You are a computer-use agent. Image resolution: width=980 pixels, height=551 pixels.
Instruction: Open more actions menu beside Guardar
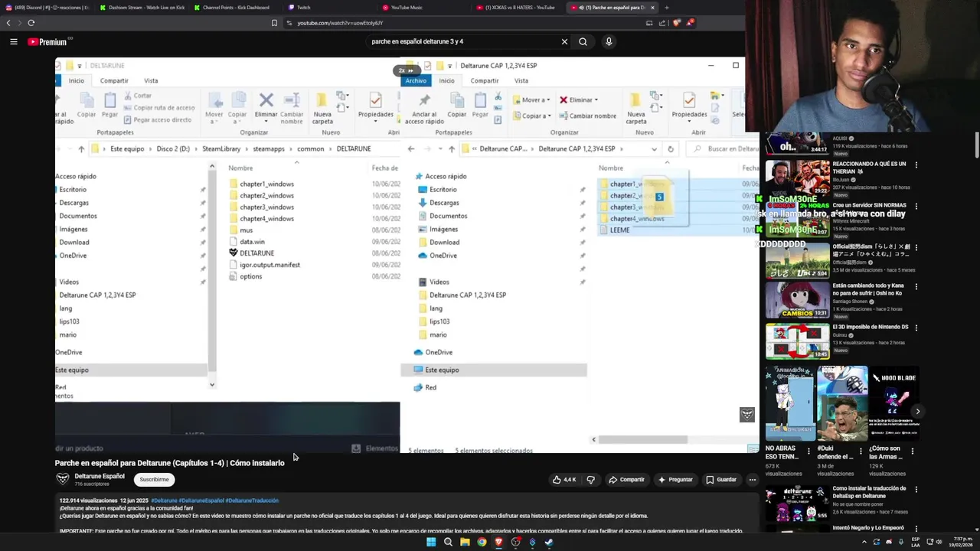tap(752, 480)
